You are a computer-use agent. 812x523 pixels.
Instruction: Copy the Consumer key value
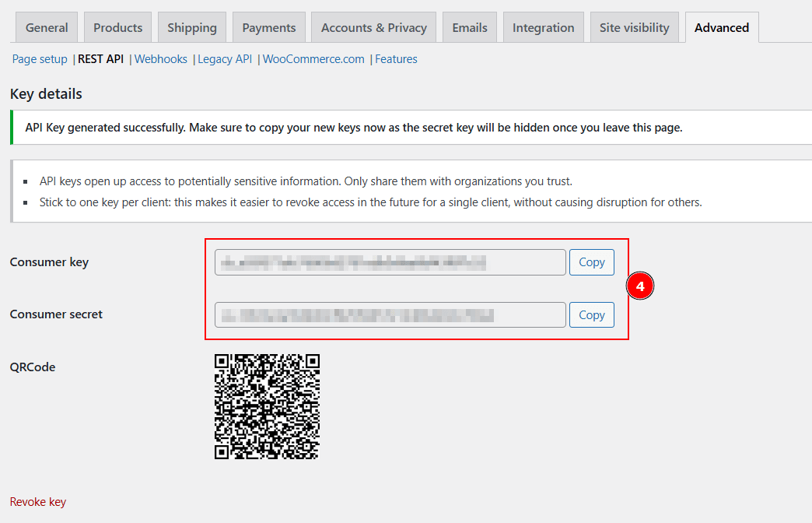(x=591, y=262)
